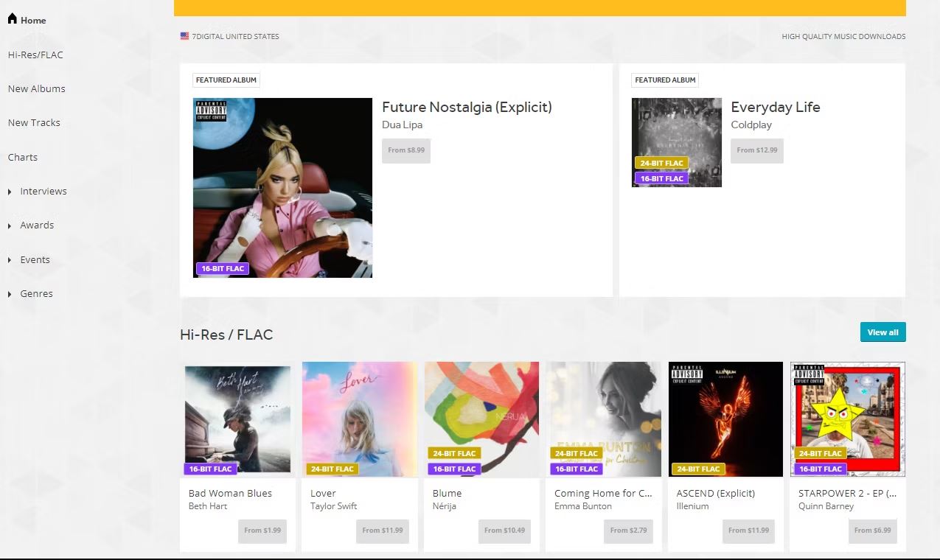The width and height of the screenshot is (940, 560).
Task: Click 16-BIT FLAC badge on Future Nostalgia cover
Action: 223,269
